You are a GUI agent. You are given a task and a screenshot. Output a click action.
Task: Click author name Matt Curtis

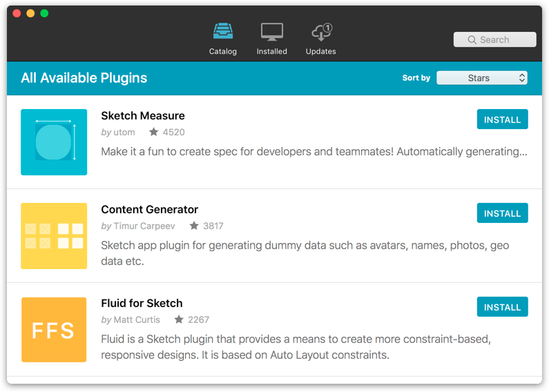(x=137, y=320)
